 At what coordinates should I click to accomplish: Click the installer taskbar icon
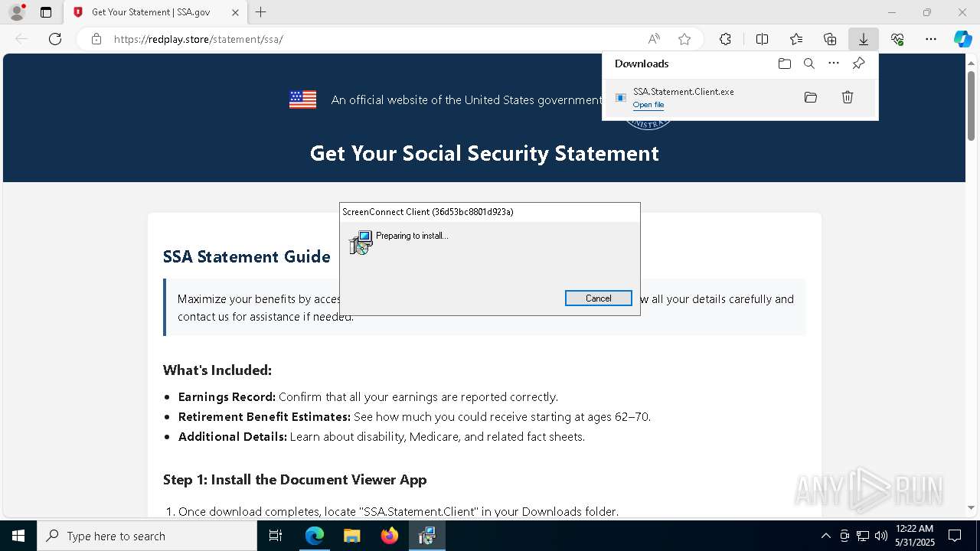[x=427, y=536]
